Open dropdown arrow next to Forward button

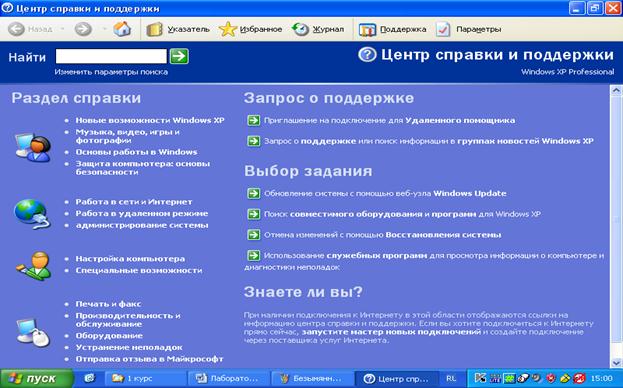tap(104, 29)
